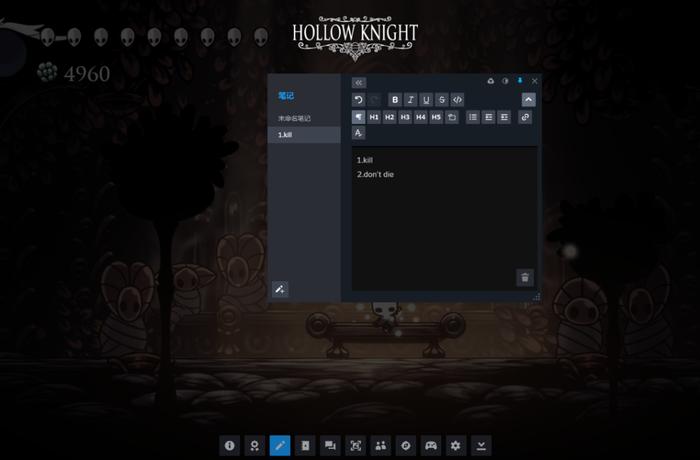Screen dimensions: 700x460
Task: Collapse the notes sidebar with the double arrow
Action: pyautogui.click(x=358, y=83)
